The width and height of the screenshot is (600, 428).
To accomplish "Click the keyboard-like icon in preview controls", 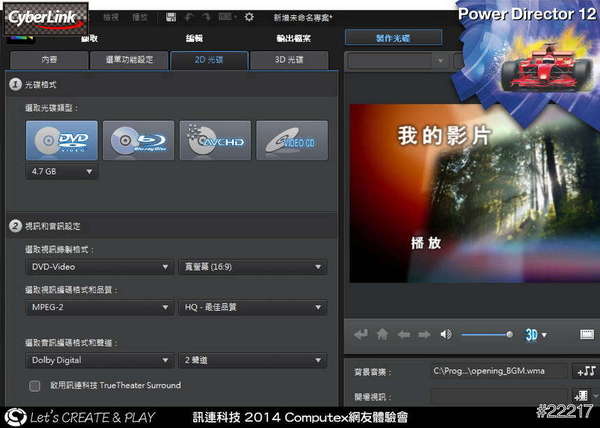I will [x=587, y=335].
